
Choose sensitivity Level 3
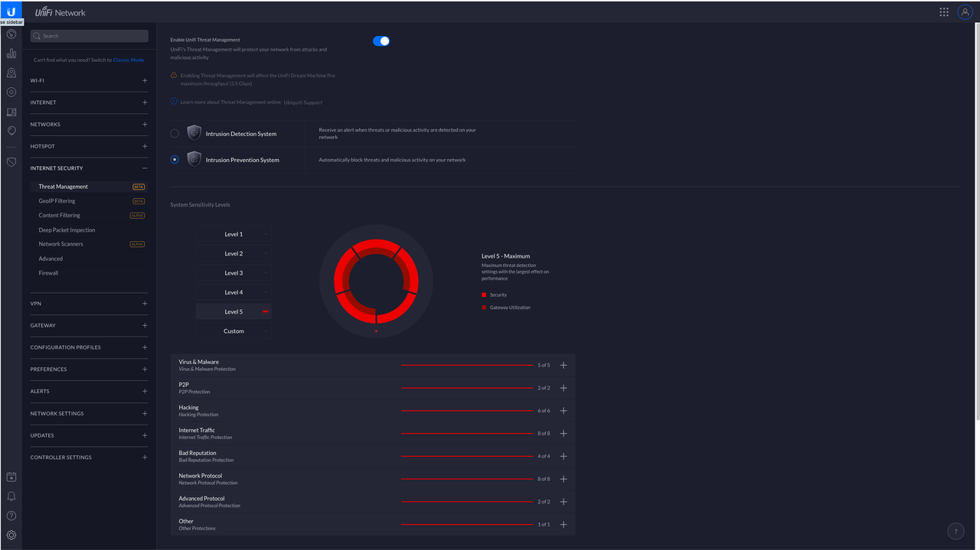tap(234, 273)
